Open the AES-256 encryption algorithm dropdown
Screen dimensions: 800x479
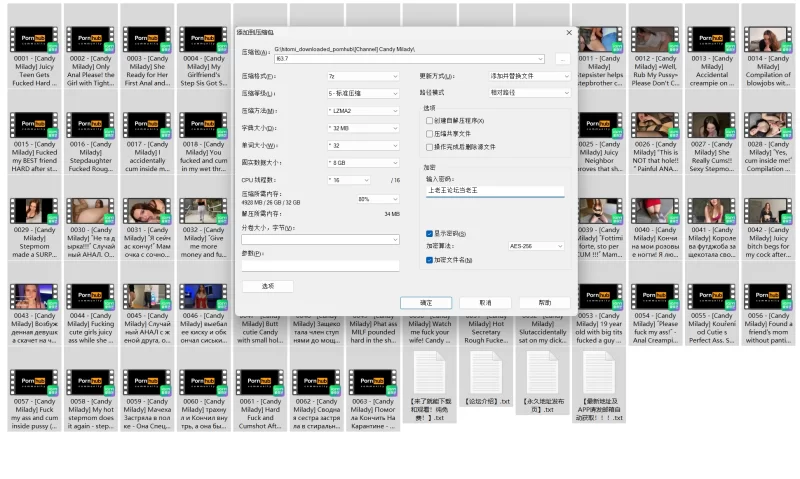(536, 246)
